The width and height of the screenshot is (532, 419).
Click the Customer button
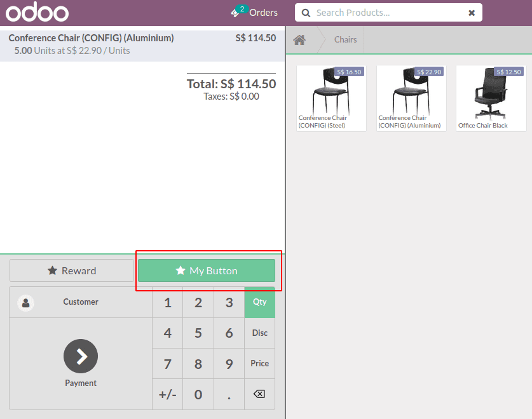[x=81, y=302]
